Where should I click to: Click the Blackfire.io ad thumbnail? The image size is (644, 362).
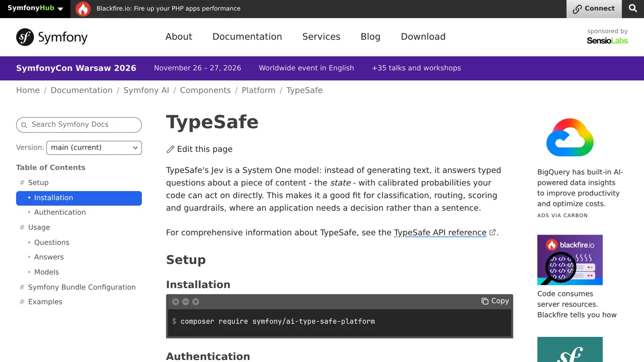[570, 260]
